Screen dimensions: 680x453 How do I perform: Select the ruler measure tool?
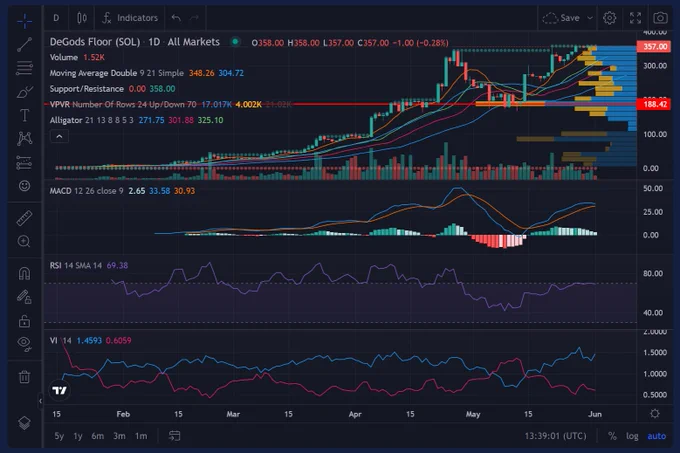(25, 218)
